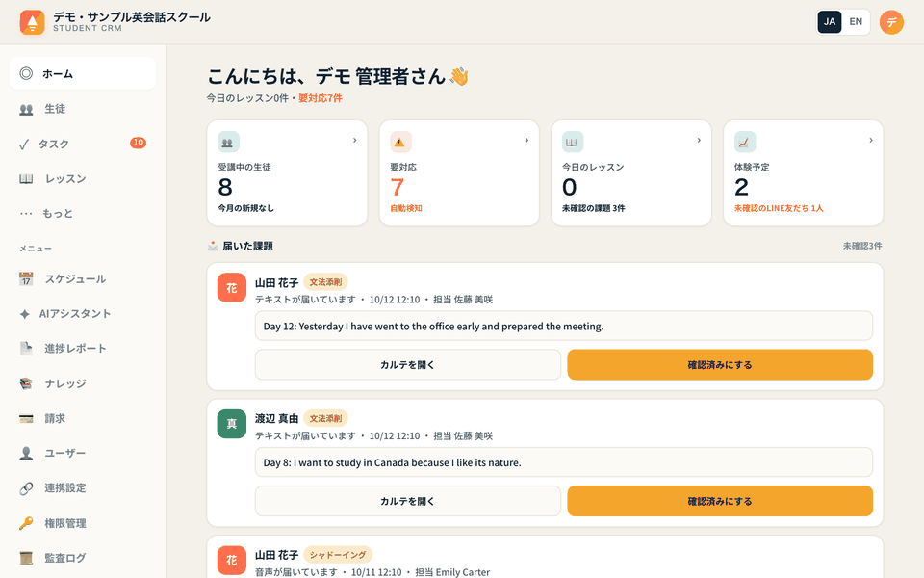Switch language to JA

click(x=830, y=22)
